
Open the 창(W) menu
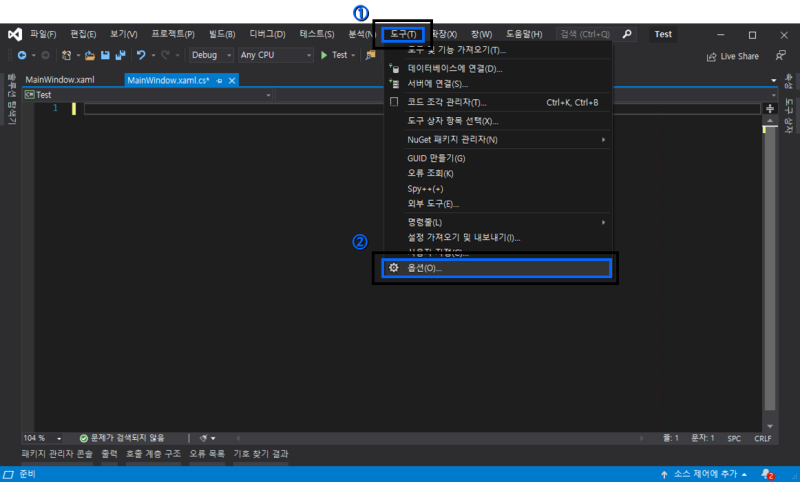[482, 34]
